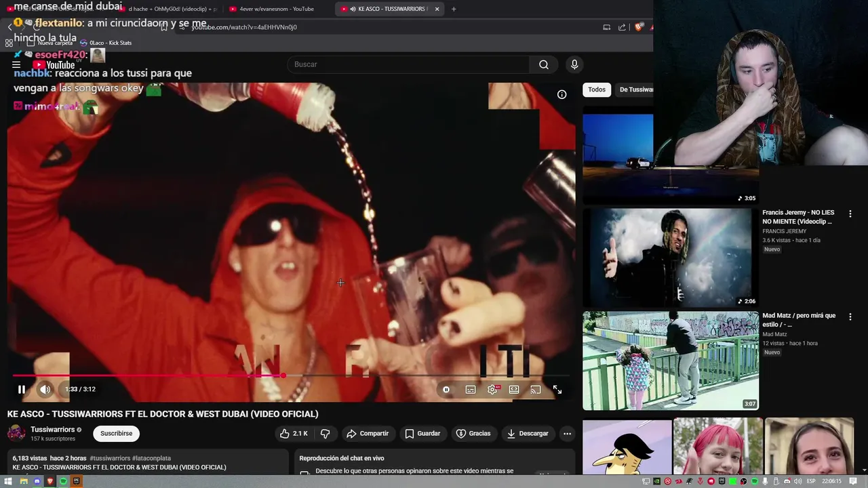Open Spotify from the taskbar
Image resolution: width=868 pixels, height=488 pixels.
(63, 481)
